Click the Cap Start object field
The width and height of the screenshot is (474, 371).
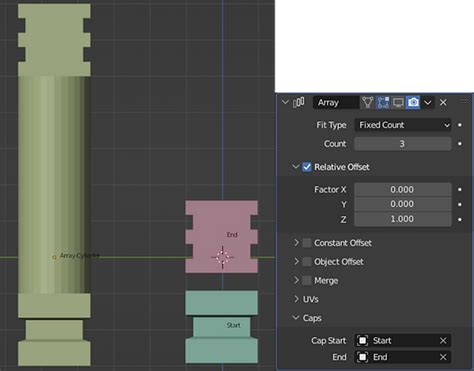(403, 341)
